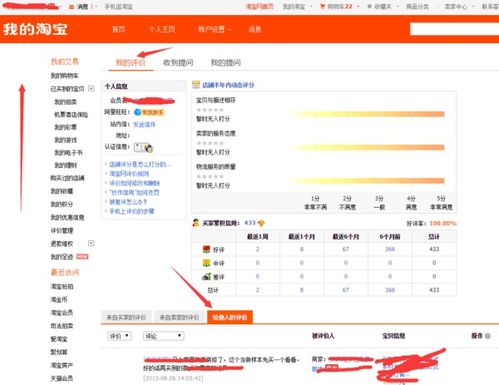Screen dimensions: 499x385
Task: Open 我的优惠信息 in the sidebar
Action: [x=67, y=217]
